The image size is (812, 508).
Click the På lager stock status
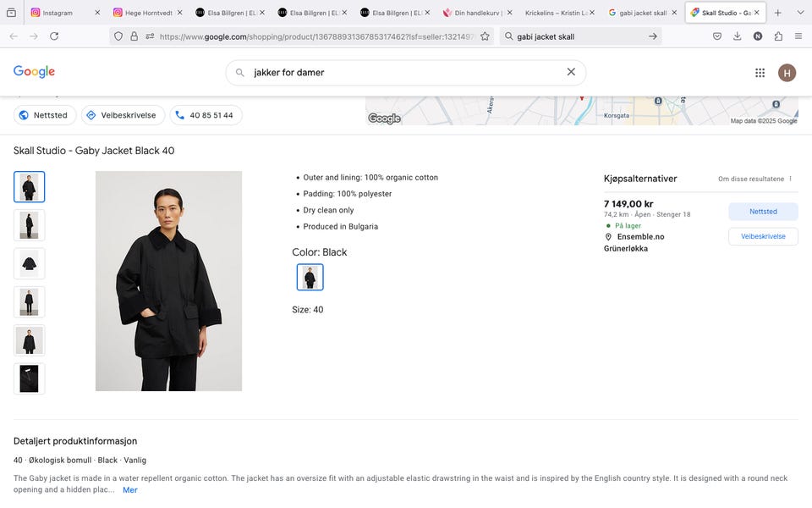pos(628,225)
